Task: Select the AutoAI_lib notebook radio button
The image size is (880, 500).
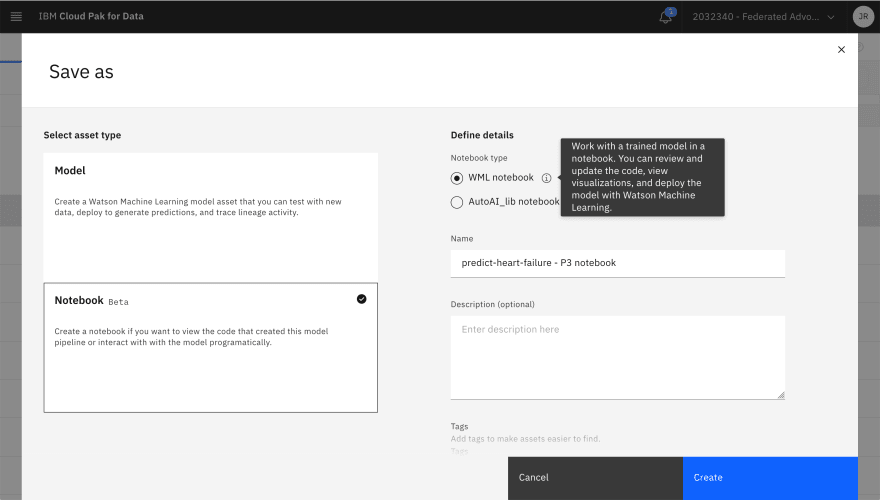Action: 457,202
